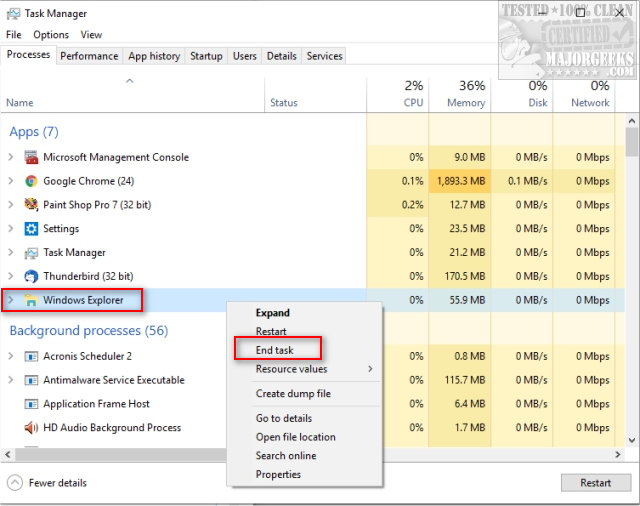Viewport: 640px width, 506px height.
Task: Switch to the App history tab
Action: pyautogui.click(x=154, y=56)
